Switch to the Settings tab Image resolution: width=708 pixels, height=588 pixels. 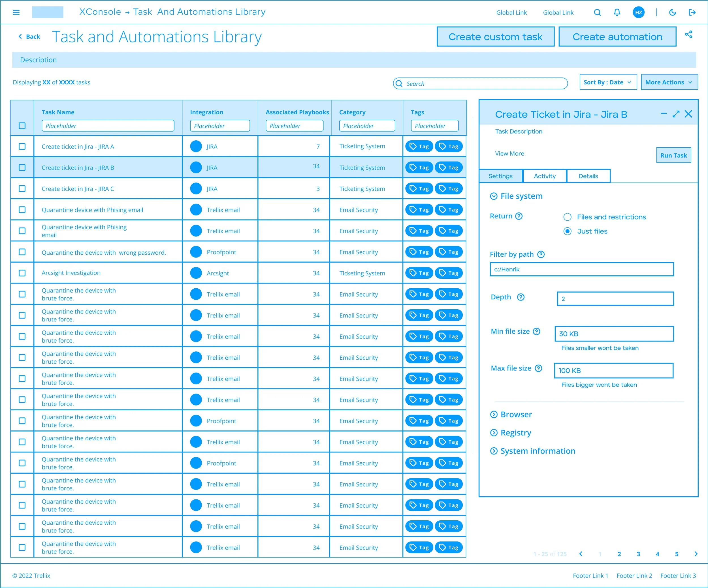click(500, 176)
